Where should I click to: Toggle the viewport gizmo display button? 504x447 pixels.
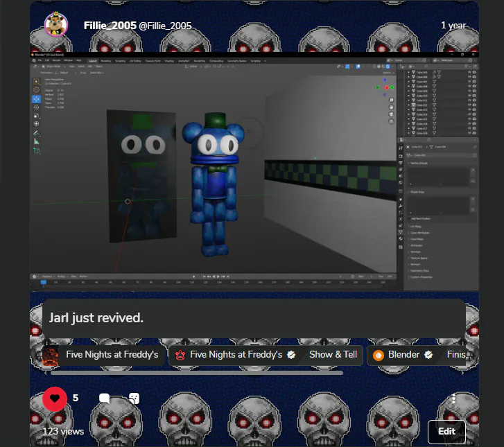tap(347, 67)
